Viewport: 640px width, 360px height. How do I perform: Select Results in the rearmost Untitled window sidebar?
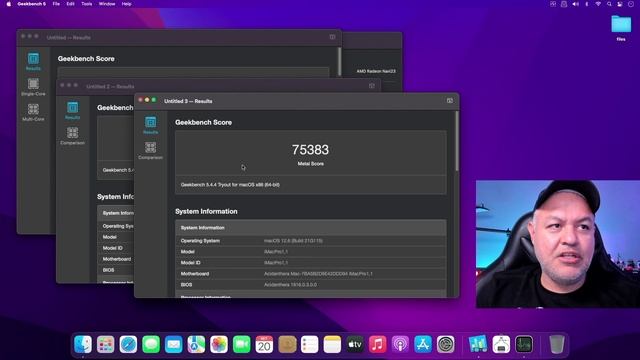(33, 61)
